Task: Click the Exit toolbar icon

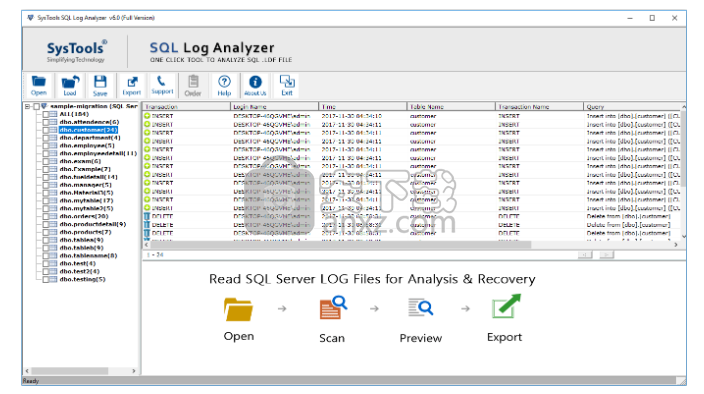Action: pyautogui.click(x=287, y=85)
